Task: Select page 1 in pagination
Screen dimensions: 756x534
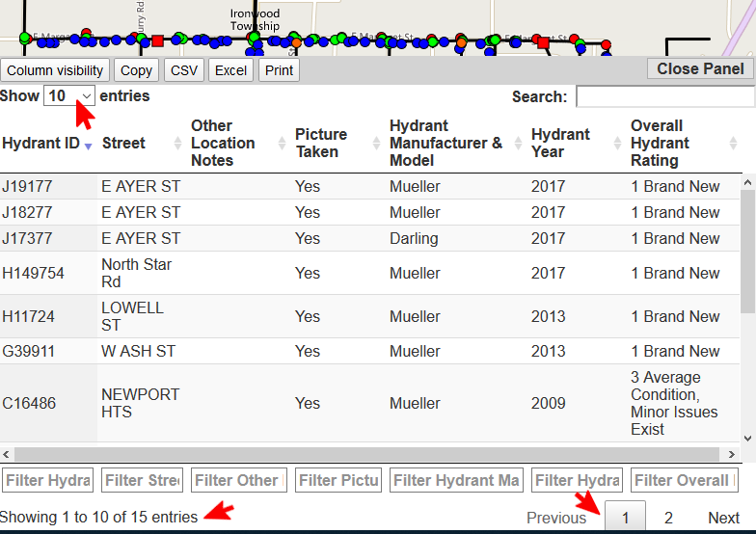Action: coord(625,518)
